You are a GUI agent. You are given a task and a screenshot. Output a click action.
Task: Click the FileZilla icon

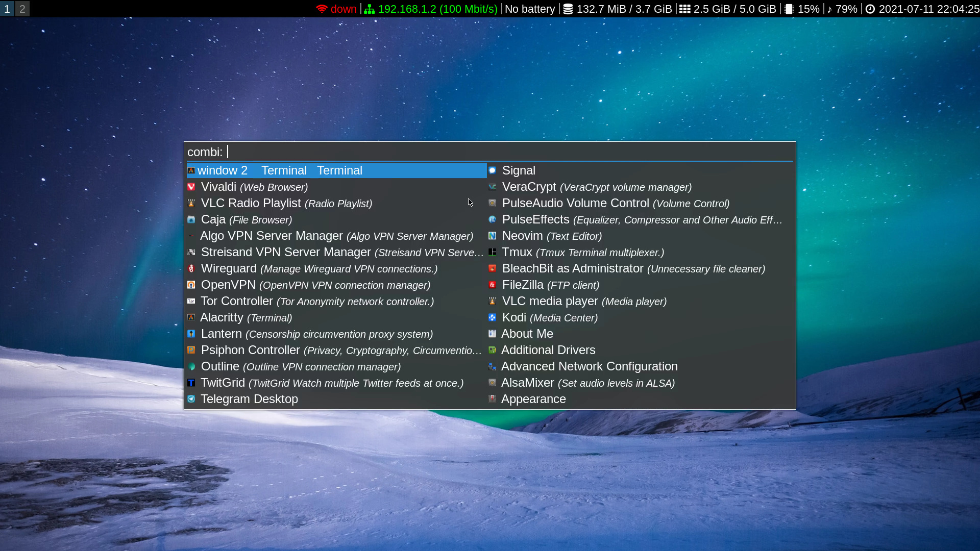tap(493, 285)
